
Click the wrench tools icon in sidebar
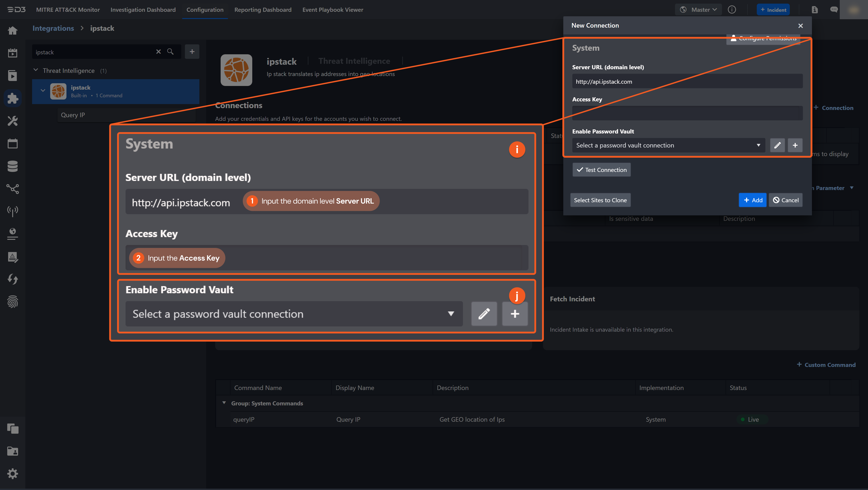pyautogui.click(x=12, y=121)
